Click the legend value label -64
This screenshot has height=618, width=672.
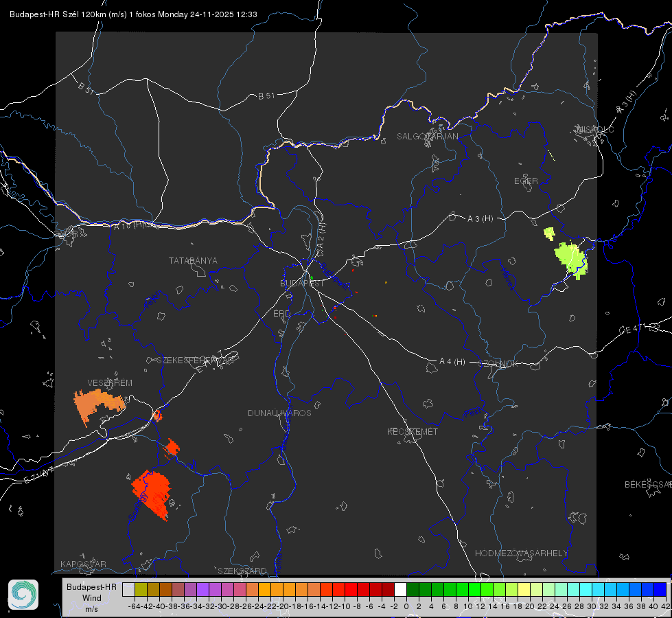134,606
